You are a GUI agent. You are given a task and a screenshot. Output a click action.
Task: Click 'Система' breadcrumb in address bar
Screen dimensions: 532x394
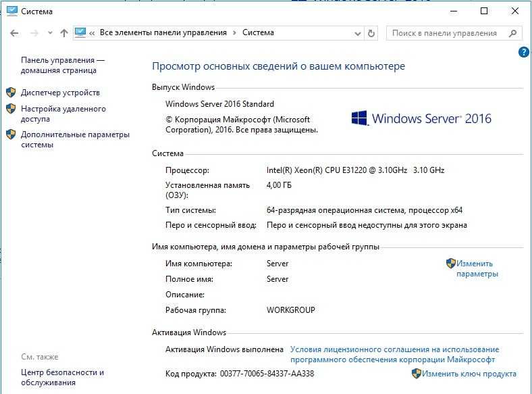tap(258, 32)
